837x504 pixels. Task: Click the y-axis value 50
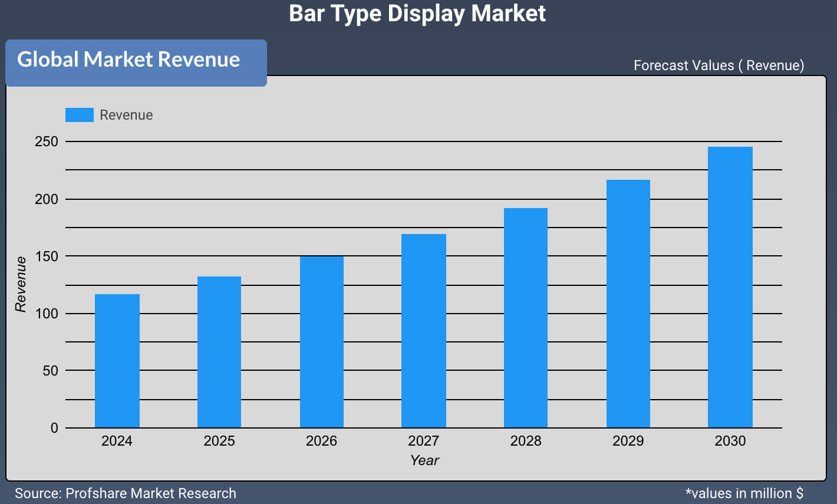coord(51,371)
